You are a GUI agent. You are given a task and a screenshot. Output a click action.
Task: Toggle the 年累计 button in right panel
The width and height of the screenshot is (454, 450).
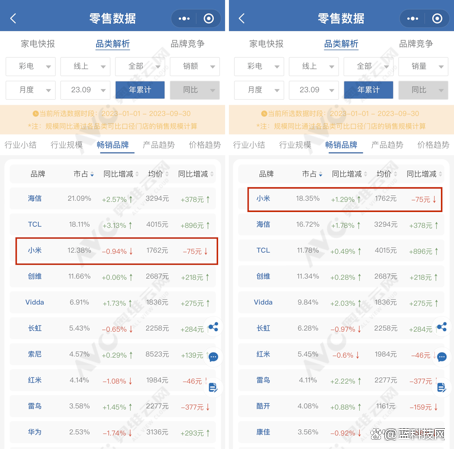pyautogui.click(x=368, y=90)
